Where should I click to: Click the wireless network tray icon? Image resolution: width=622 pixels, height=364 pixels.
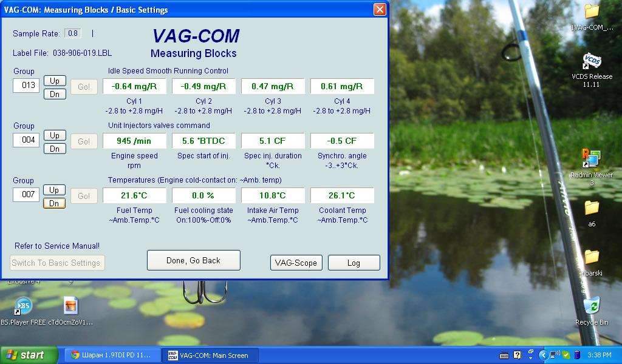[555, 355]
